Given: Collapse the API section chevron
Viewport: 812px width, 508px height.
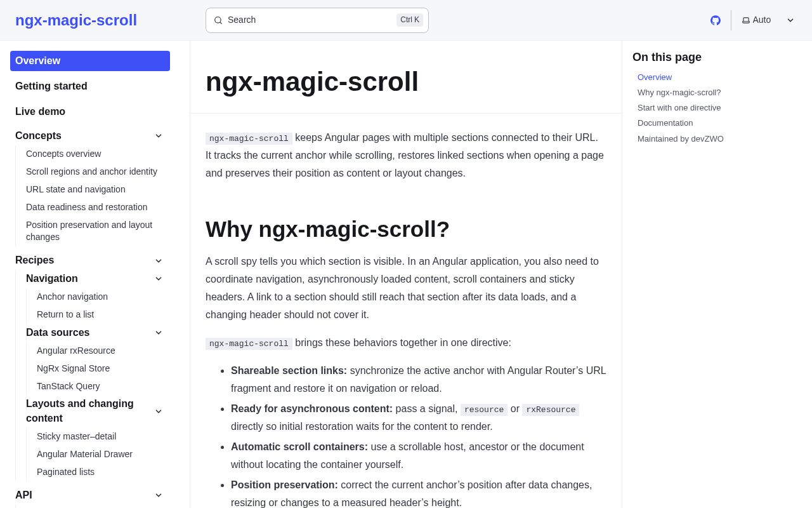Looking at the screenshot, I should pyautogui.click(x=159, y=495).
